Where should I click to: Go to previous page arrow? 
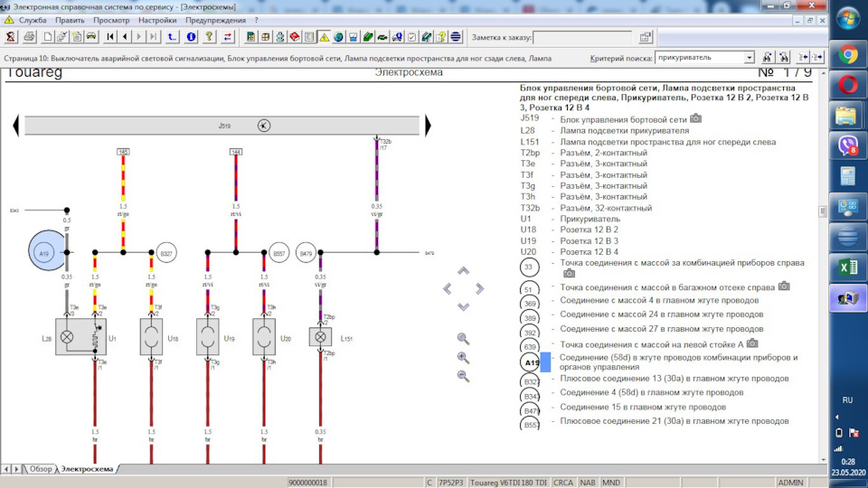[x=125, y=37]
